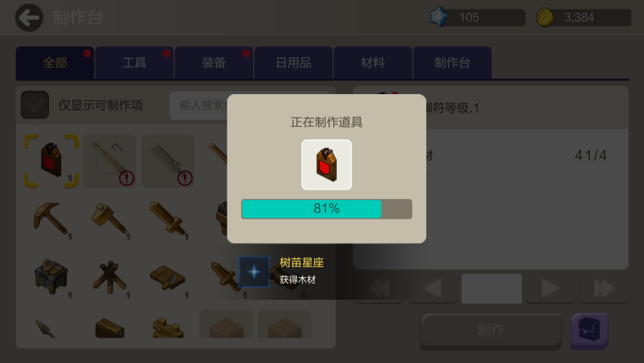The width and height of the screenshot is (644, 363).
Task: Select the wooden sword recipe
Action: [168, 219]
